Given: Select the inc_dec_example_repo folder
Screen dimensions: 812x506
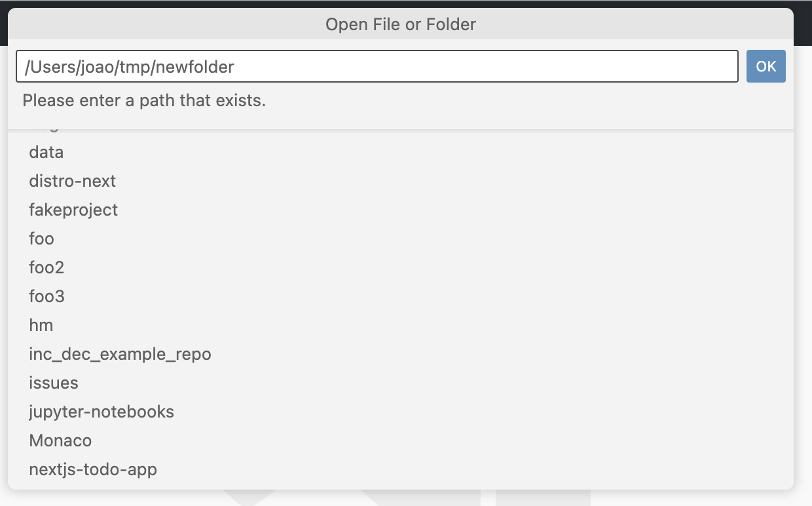Looking at the screenshot, I should pyautogui.click(x=120, y=354).
